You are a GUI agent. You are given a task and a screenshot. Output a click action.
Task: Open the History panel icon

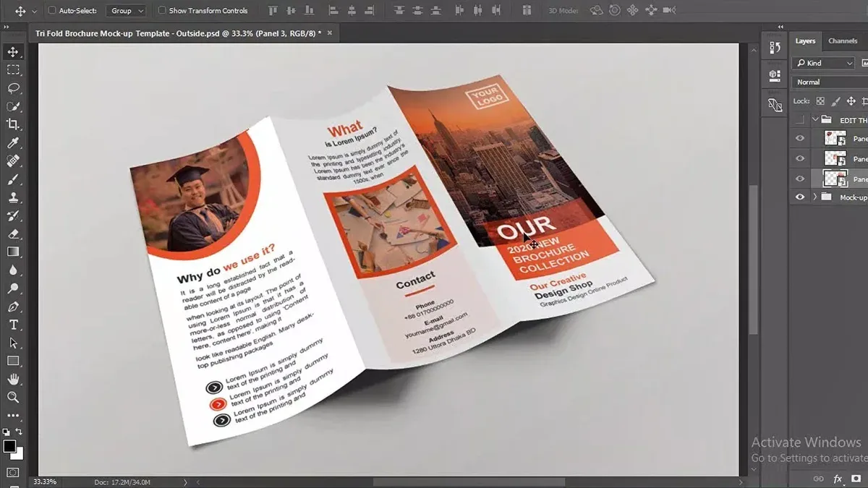point(775,48)
